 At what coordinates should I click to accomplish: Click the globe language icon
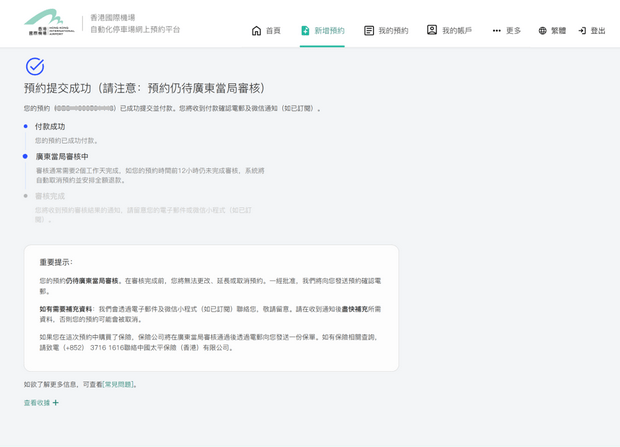point(542,31)
